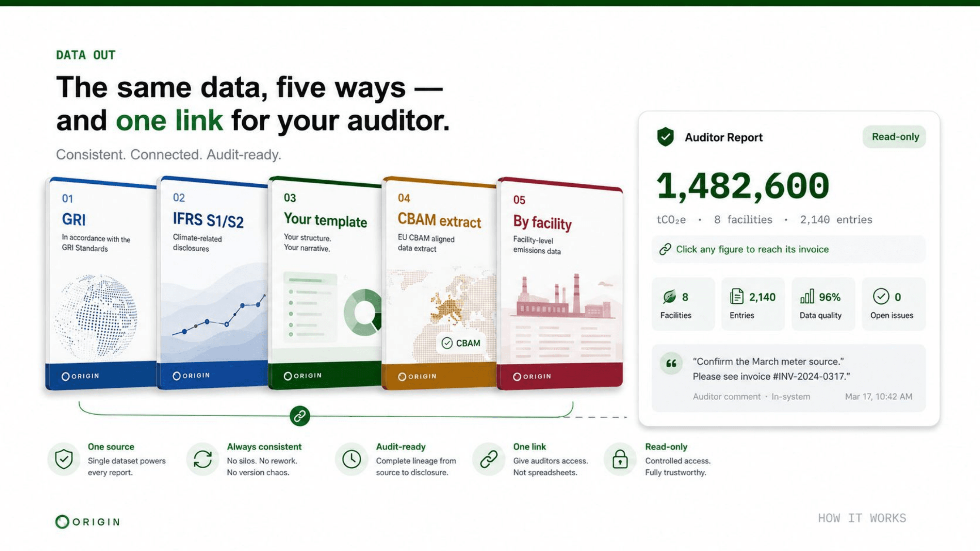This screenshot has width=980, height=551.
Task: Click 'Consistent. Connected. Audit-ready.' subtitle
Action: pos(168,155)
